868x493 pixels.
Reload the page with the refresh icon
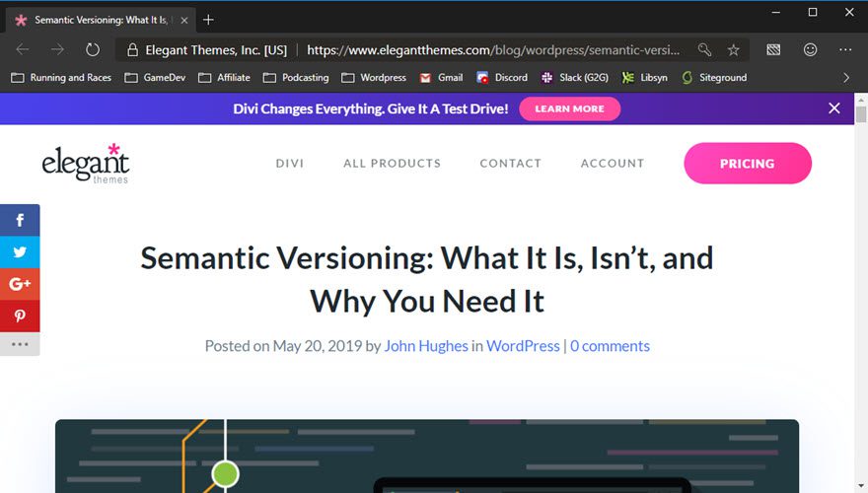tap(93, 50)
